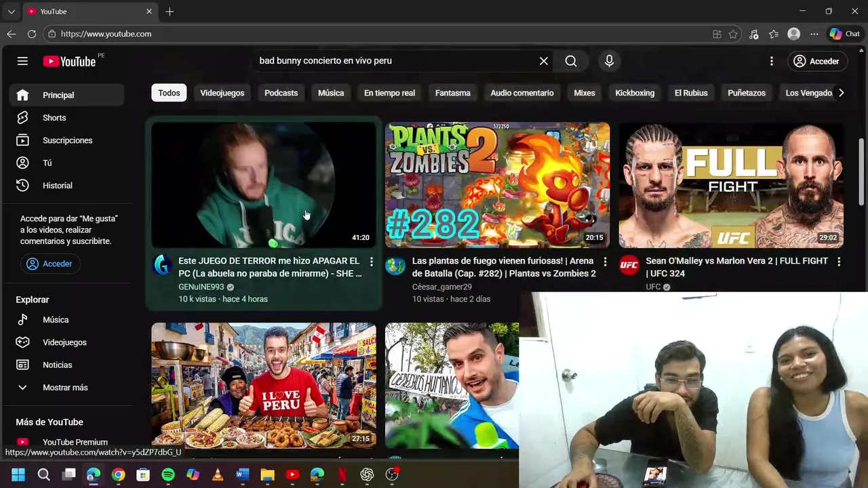868x488 pixels.
Task: Open the Céesar_gamer29 channel name
Action: [x=441, y=287]
